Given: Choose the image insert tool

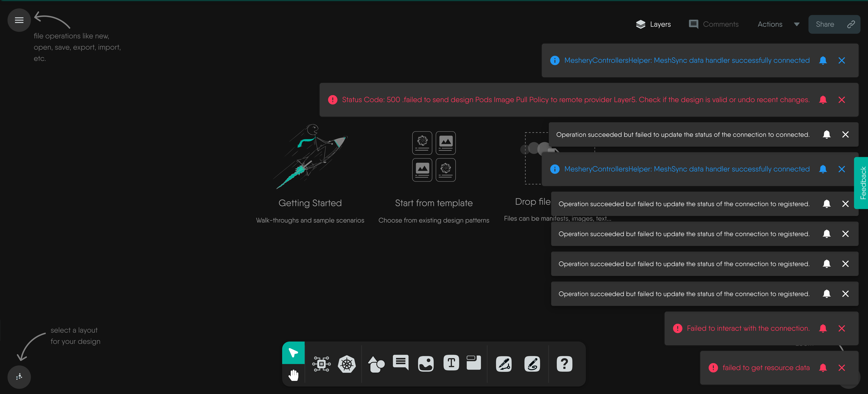Looking at the screenshot, I should pyautogui.click(x=426, y=364).
